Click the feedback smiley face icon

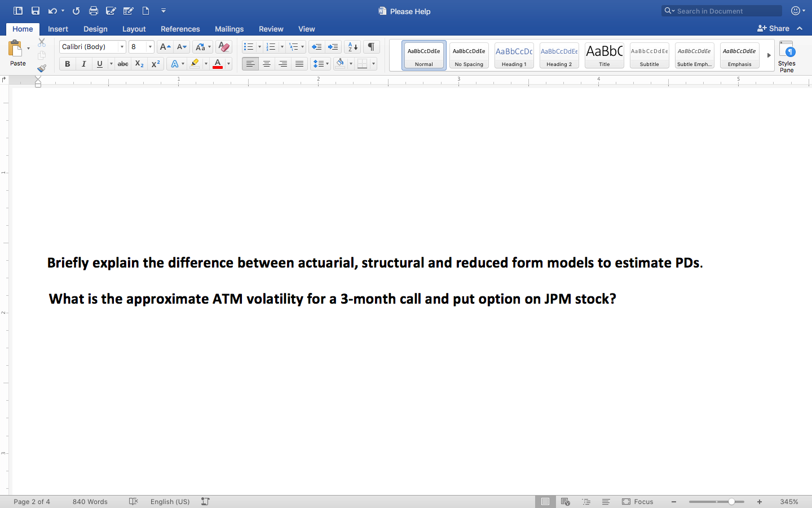796,11
